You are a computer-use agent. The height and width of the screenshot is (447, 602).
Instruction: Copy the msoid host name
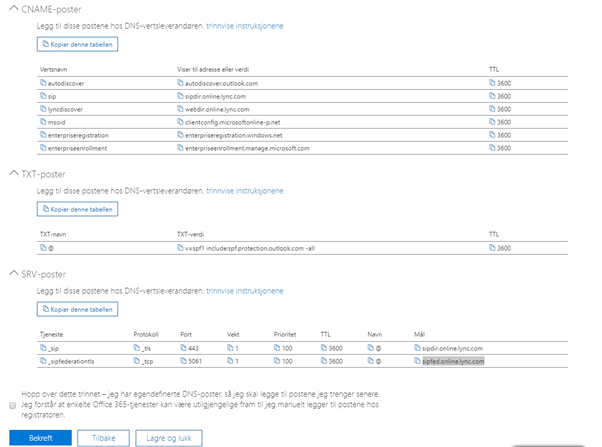point(43,122)
